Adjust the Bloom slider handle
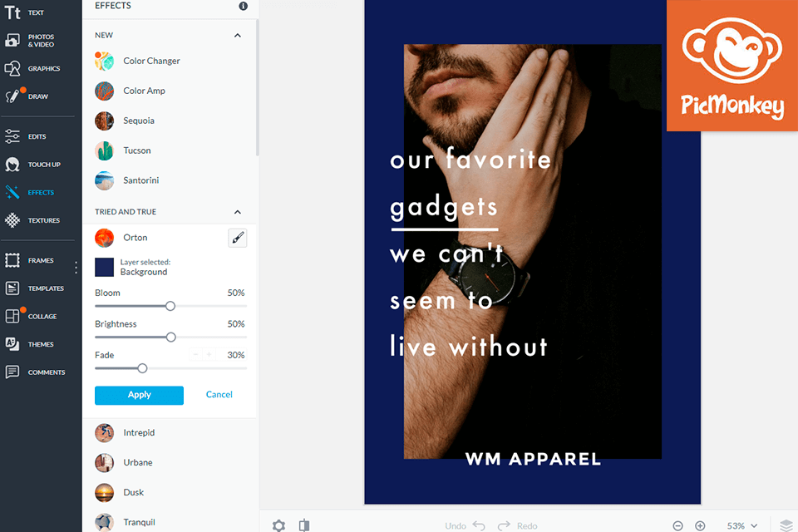Image resolution: width=798 pixels, height=532 pixels. point(170,306)
